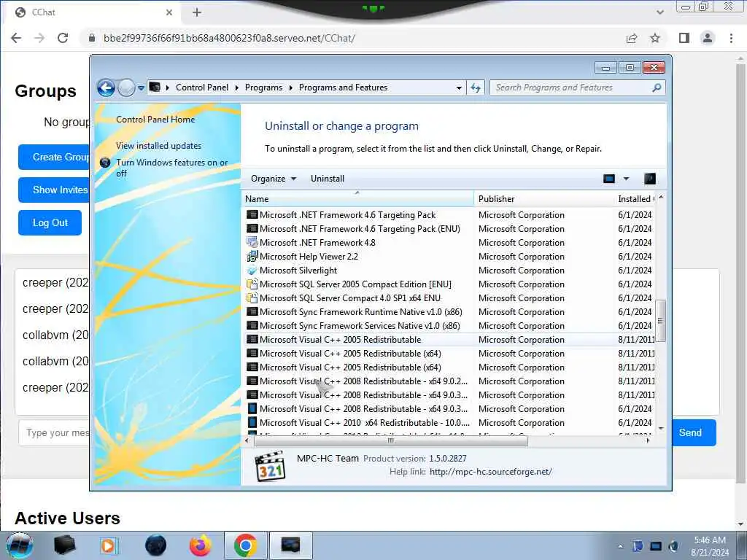Go back in Chrome browser

(16, 38)
